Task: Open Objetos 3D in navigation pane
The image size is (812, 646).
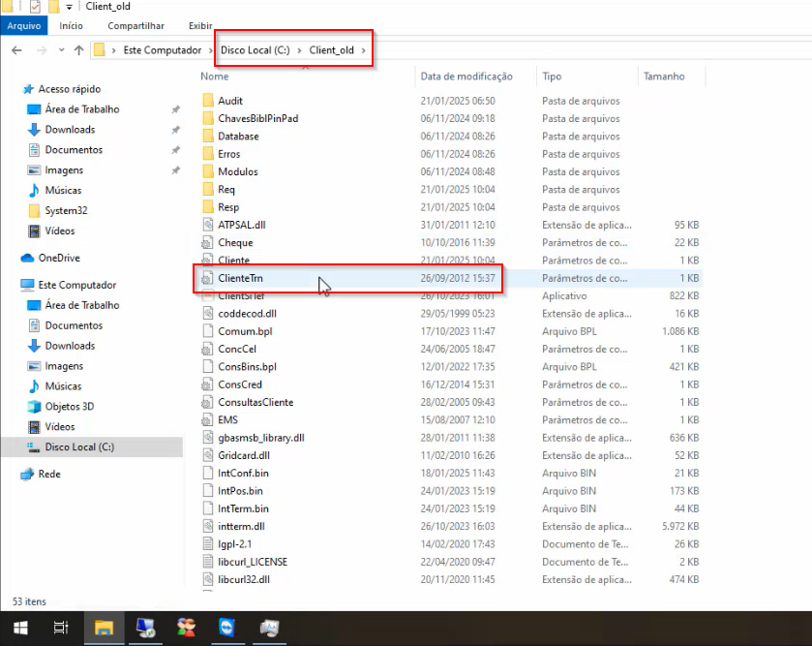Action: tap(70, 406)
